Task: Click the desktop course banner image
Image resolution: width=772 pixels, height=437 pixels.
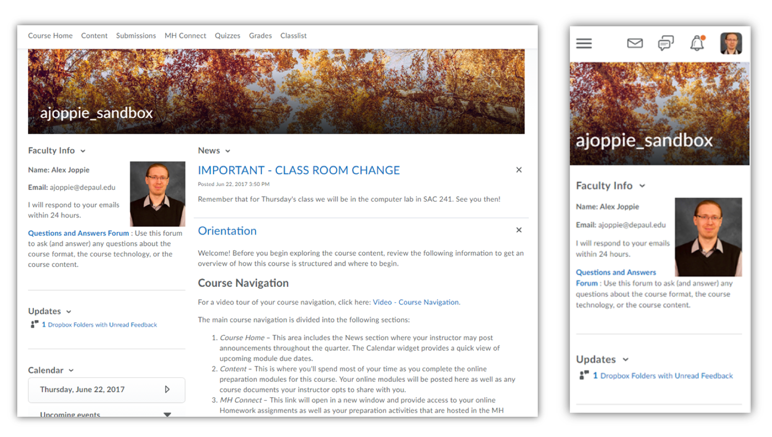Action: (x=276, y=90)
